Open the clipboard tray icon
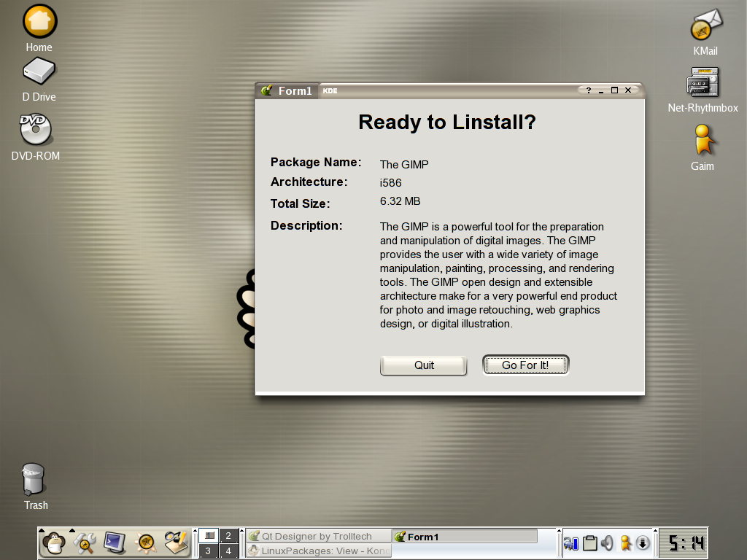This screenshot has width=747, height=560. [589, 543]
